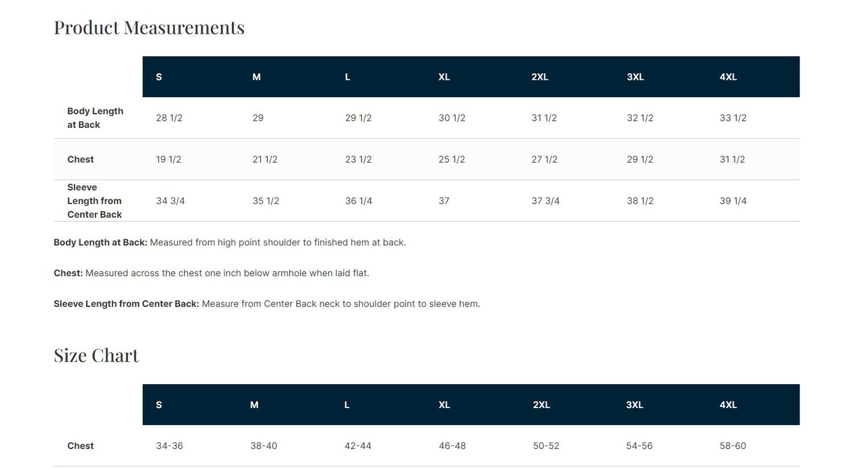Click the bold Body Length at Back definition text
Viewport: 868px width, 470px height.
point(100,243)
